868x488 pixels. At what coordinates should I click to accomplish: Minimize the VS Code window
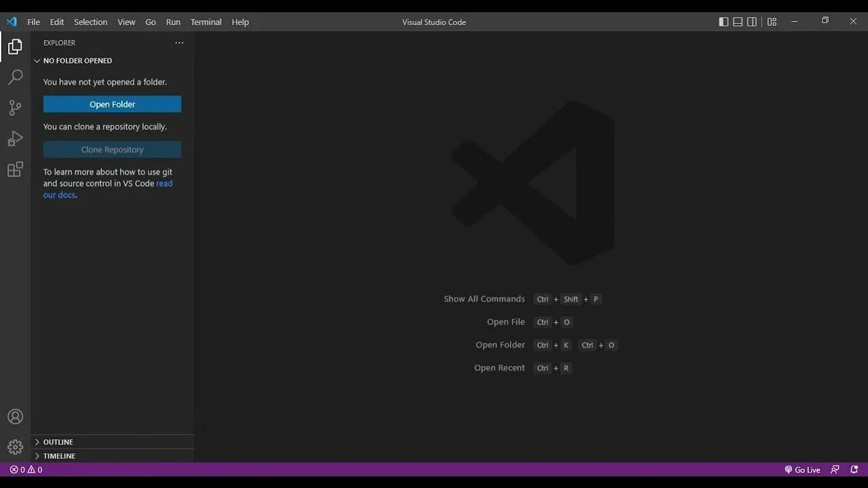(795, 21)
